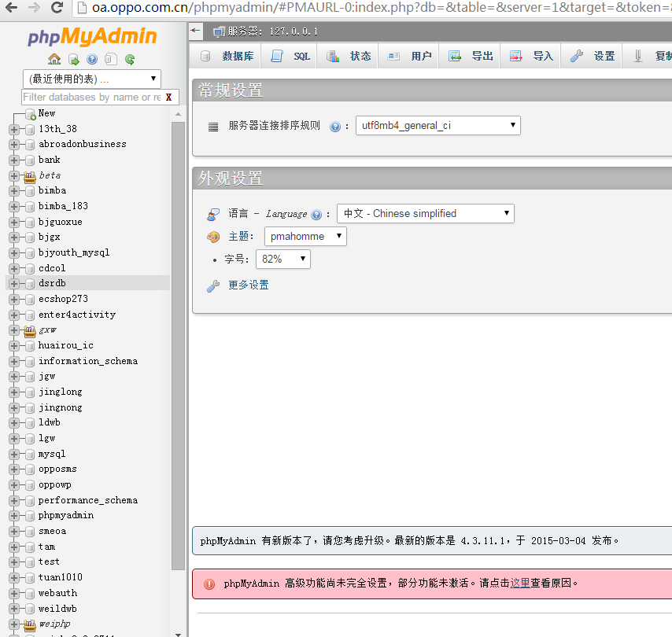This screenshot has height=637, width=672.
Task: Open the 82% font size dropdown
Action: (x=282, y=260)
